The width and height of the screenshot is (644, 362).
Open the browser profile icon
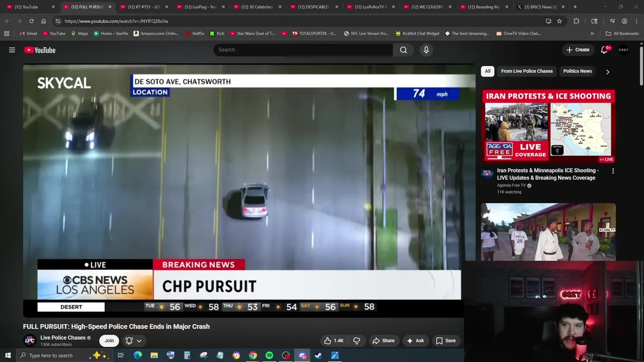point(624,21)
